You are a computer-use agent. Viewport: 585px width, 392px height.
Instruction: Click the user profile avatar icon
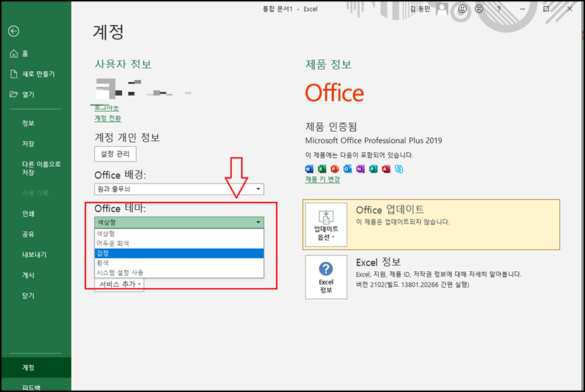pos(442,9)
